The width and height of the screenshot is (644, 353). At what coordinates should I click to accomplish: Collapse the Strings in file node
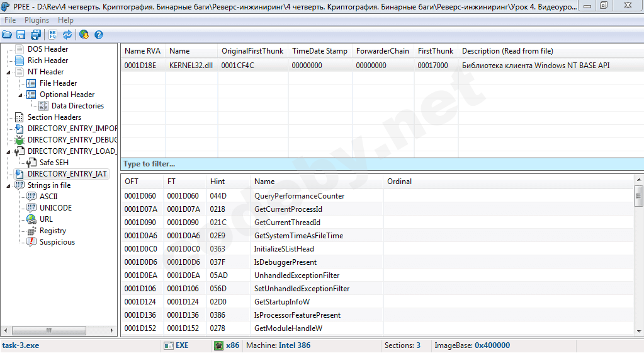pyautogui.click(x=8, y=185)
